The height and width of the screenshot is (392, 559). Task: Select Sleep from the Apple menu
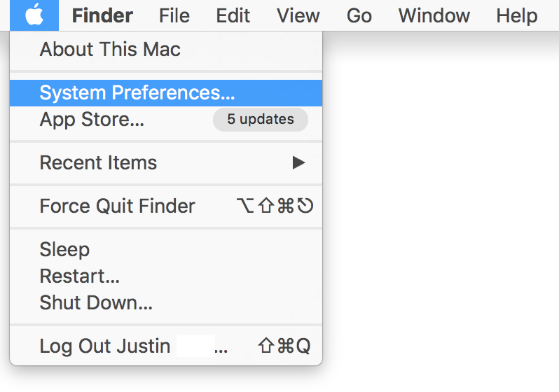point(166,249)
